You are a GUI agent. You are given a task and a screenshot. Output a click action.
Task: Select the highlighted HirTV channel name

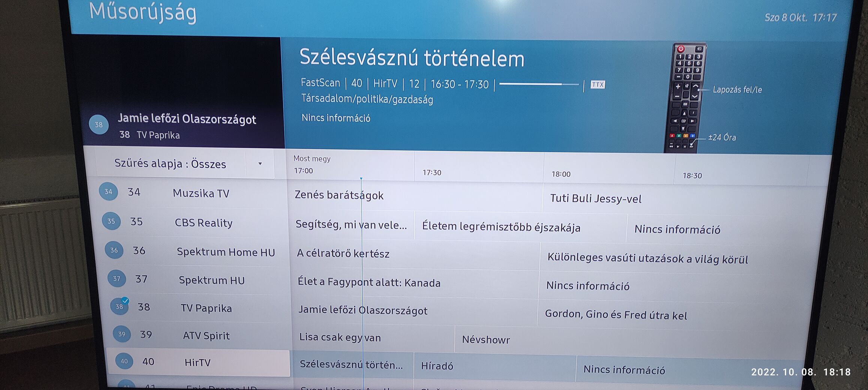tap(198, 362)
